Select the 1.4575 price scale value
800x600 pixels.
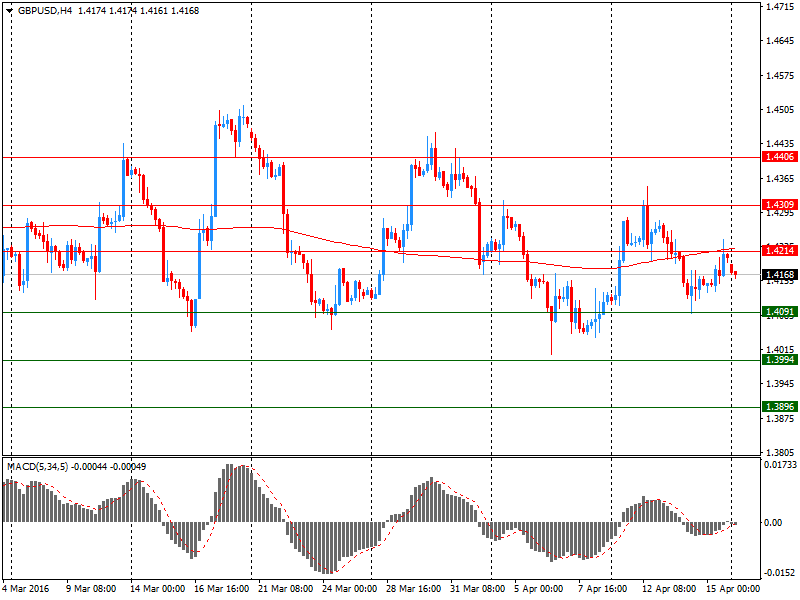tap(781, 76)
